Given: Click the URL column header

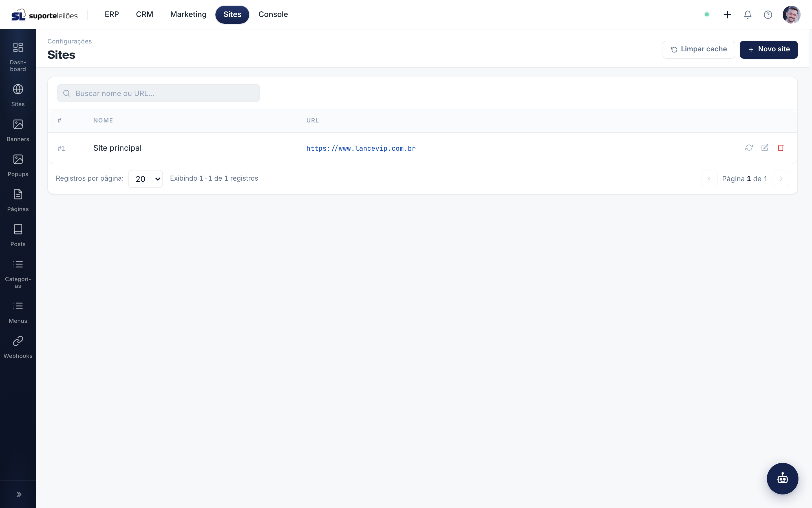Looking at the screenshot, I should point(312,120).
